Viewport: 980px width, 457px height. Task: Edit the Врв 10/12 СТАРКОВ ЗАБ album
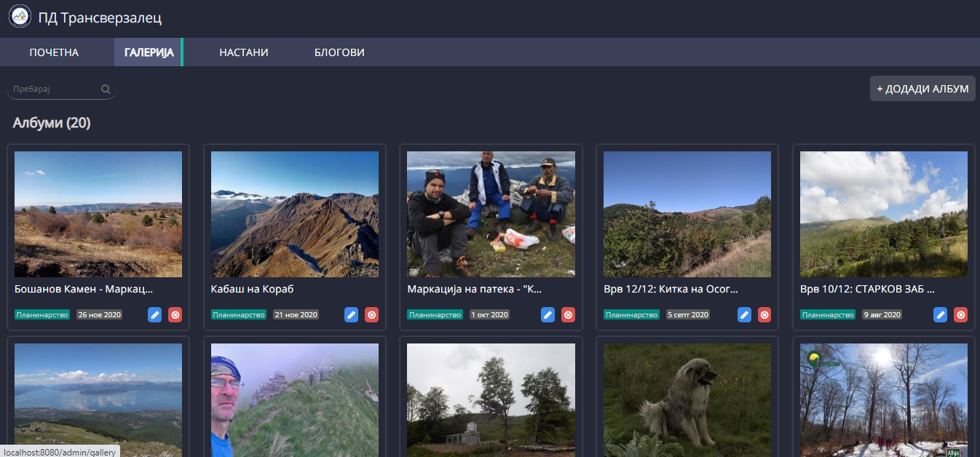[x=941, y=315]
